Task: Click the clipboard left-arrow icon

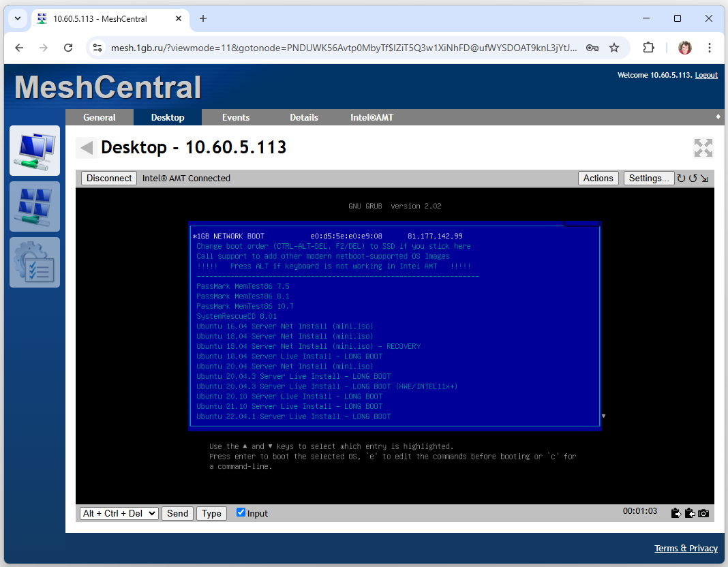Action: (x=690, y=513)
